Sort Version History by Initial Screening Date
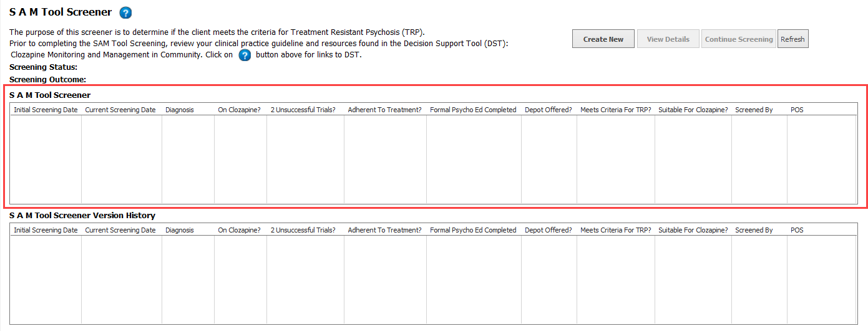The height and width of the screenshot is (331, 868). pyautogui.click(x=46, y=230)
